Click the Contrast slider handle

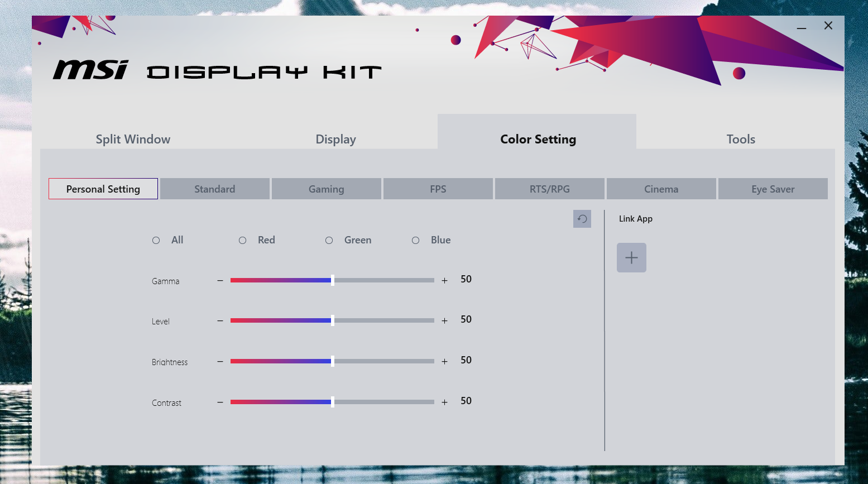point(333,402)
